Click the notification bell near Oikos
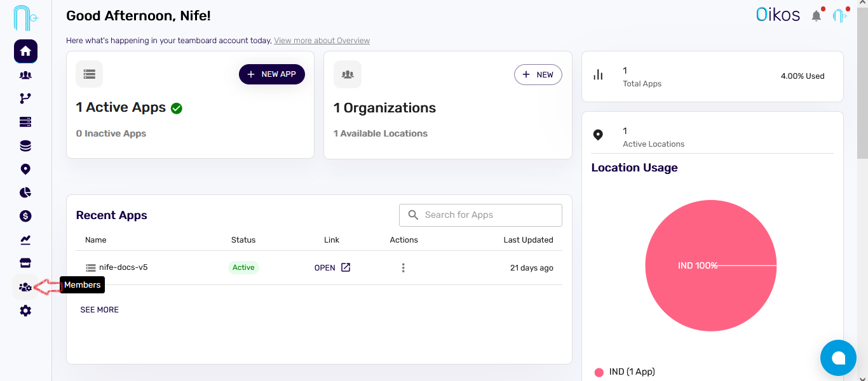Viewport: 868px width, 381px height. point(817,14)
